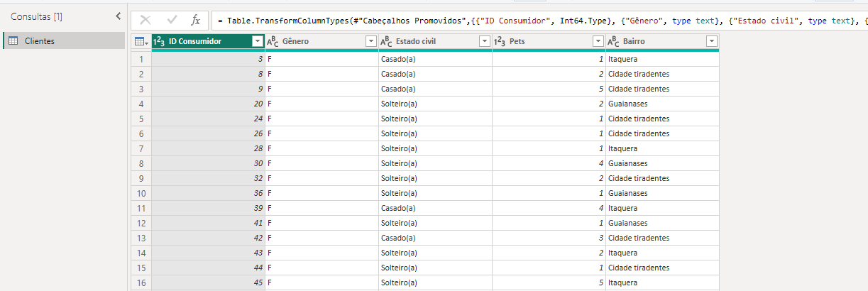Screen dimensions: 868x291
Task: Click the Gênero column type icon
Action: point(273,42)
